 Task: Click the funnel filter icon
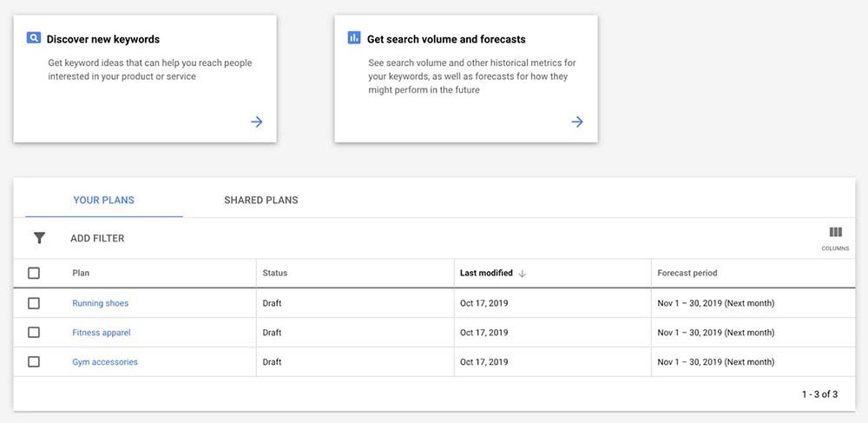(39, 238)
